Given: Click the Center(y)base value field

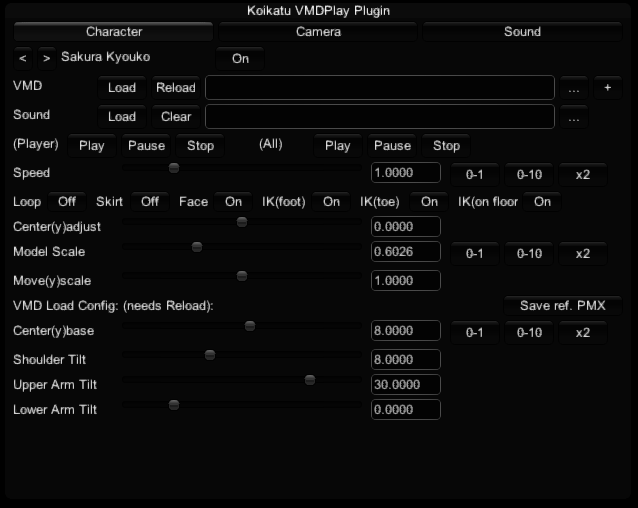Looking at the screenshot, I should point(406,330).
